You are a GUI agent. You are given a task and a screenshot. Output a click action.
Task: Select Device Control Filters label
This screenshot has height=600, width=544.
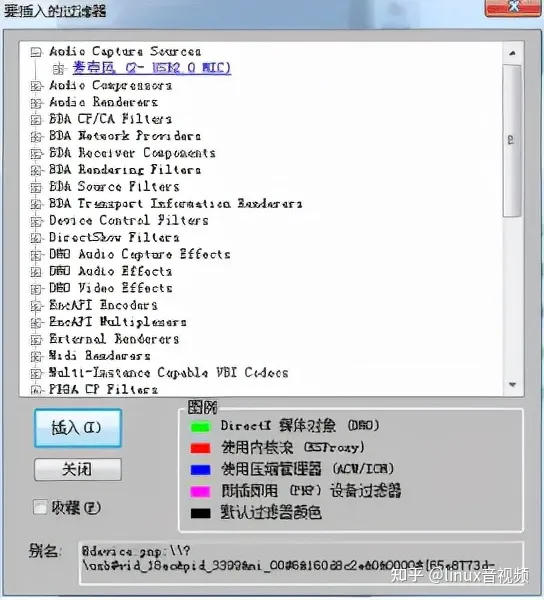tap(129, 220)
